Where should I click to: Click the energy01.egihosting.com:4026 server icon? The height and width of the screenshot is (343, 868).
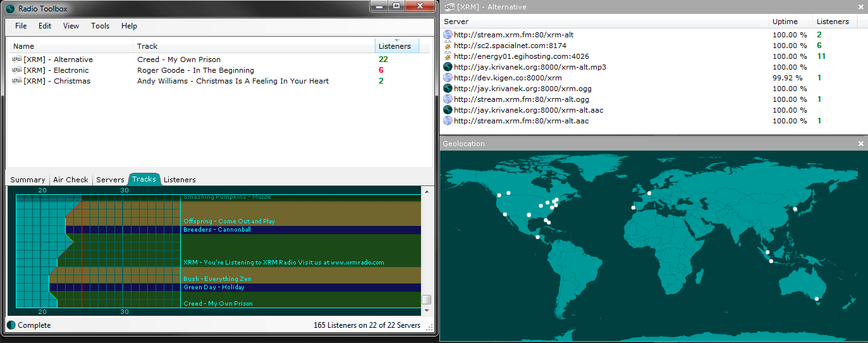[x=448, y=56]
